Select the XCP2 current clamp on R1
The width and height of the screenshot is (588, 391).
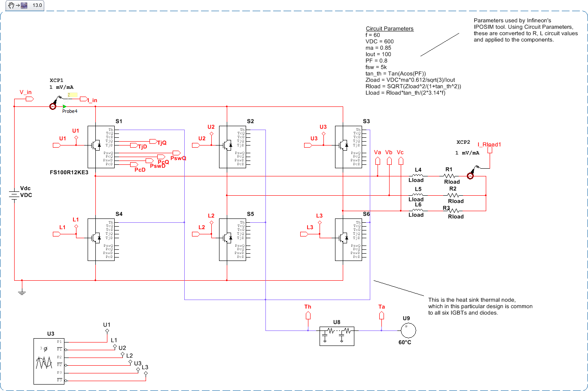tap(470, 176)
